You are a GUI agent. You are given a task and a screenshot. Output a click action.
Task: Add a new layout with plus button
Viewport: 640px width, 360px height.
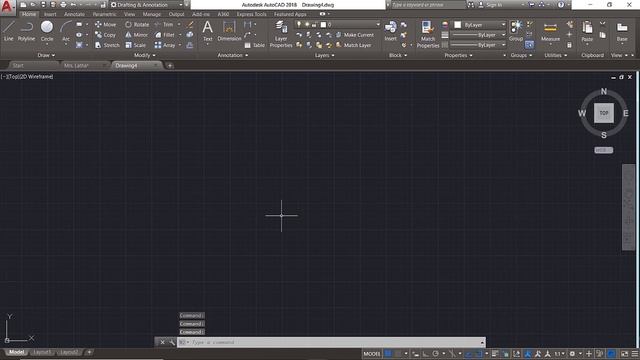(89, 352)
